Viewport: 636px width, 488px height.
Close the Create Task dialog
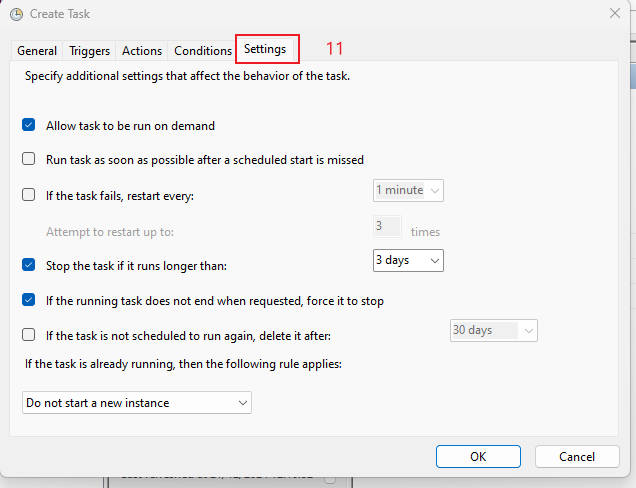614,13
